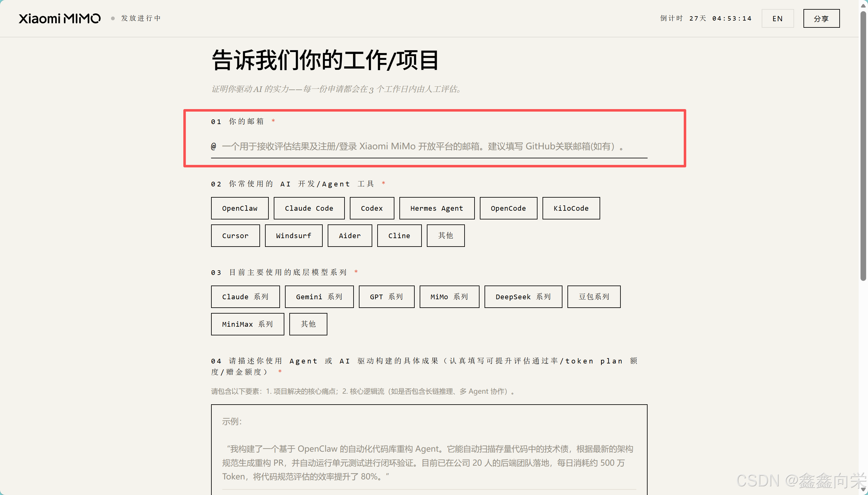868x495 pixels.
Task: Click the 分享 share button
Action: pos(821,18)
